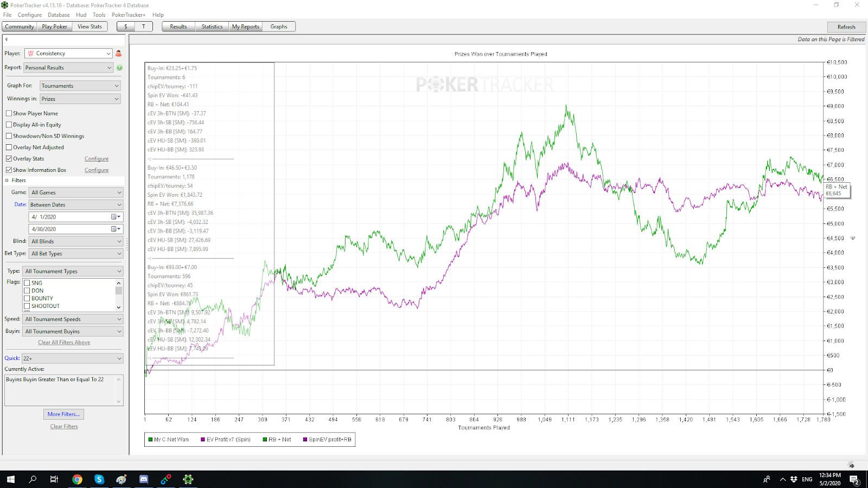Viewport: 868px width, 488px height.
Task: Open the Hud menu
Action: point(81,15)
